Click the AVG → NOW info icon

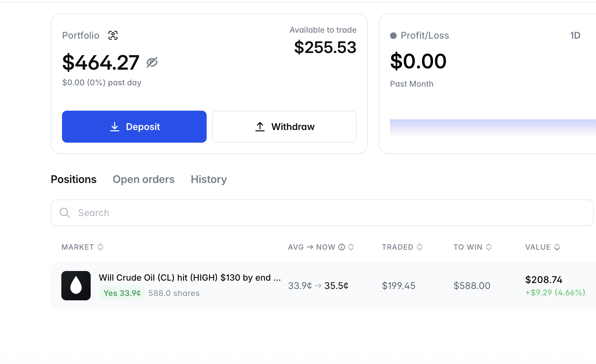(x=342, y=247)
